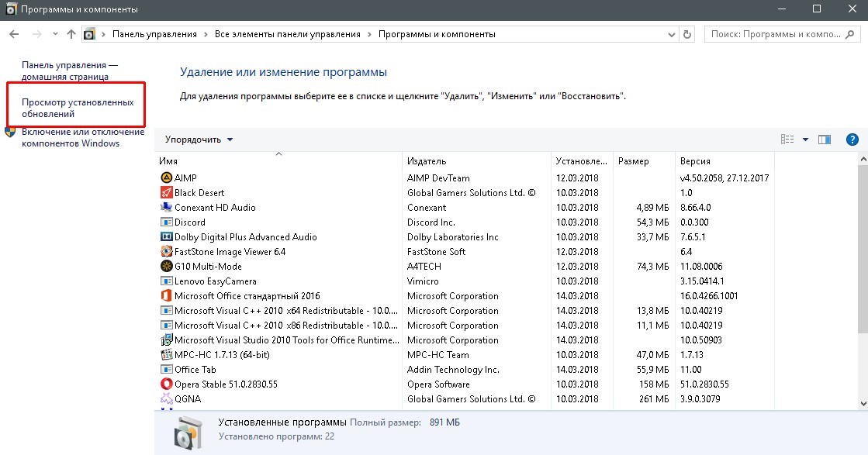Click the 261 МБ size cell

(654, 398)
